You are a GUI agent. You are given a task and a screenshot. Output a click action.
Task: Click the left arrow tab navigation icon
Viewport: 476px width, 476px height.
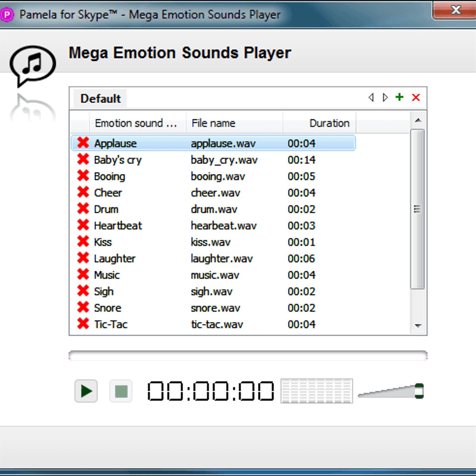pyautogui.click(x=371, y=97)
